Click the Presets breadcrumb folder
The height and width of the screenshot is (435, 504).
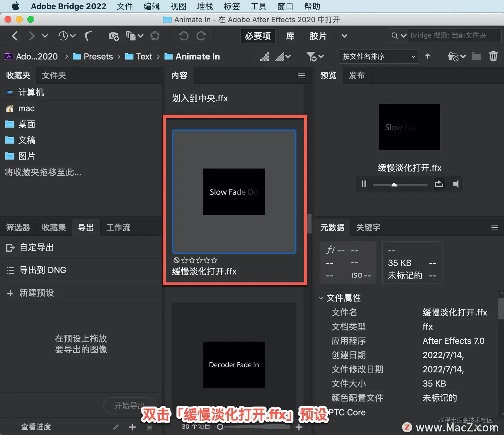click(93, 57)
